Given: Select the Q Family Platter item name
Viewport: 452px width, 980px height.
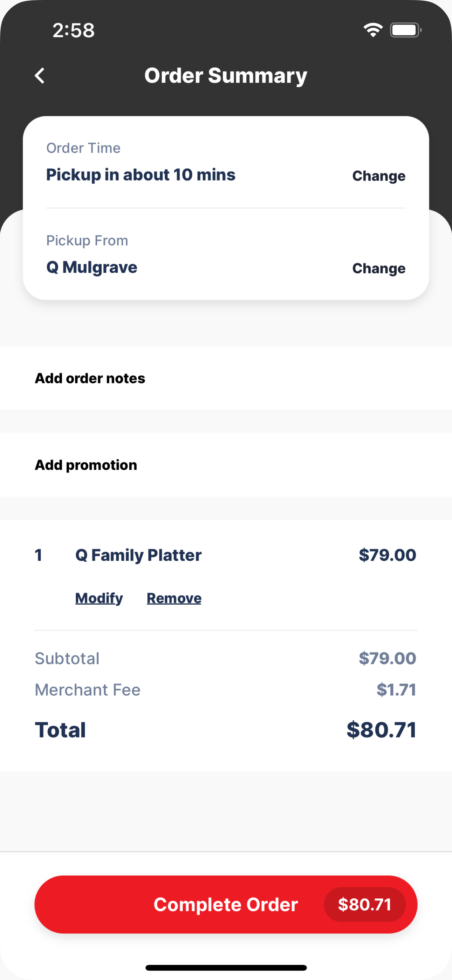Looking at the screenshot, I should click(x=138, y=555).
